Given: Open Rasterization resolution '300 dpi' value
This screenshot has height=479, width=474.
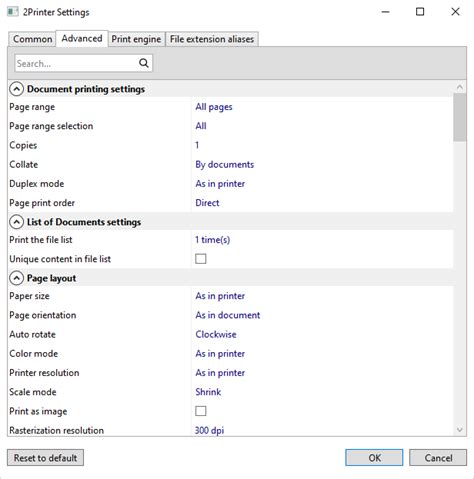Looking at the screenshot, I should coord(209,430).
